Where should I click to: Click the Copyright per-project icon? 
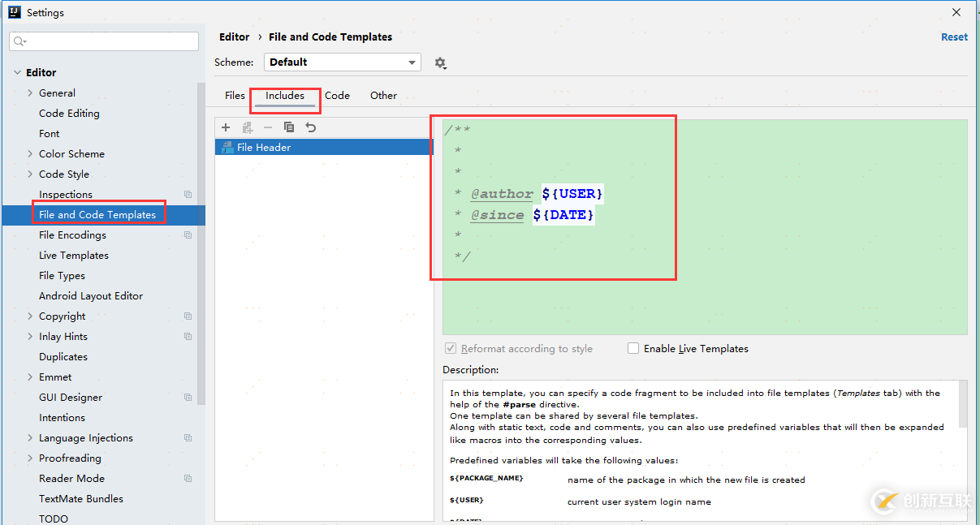click(x=188, y=316)
